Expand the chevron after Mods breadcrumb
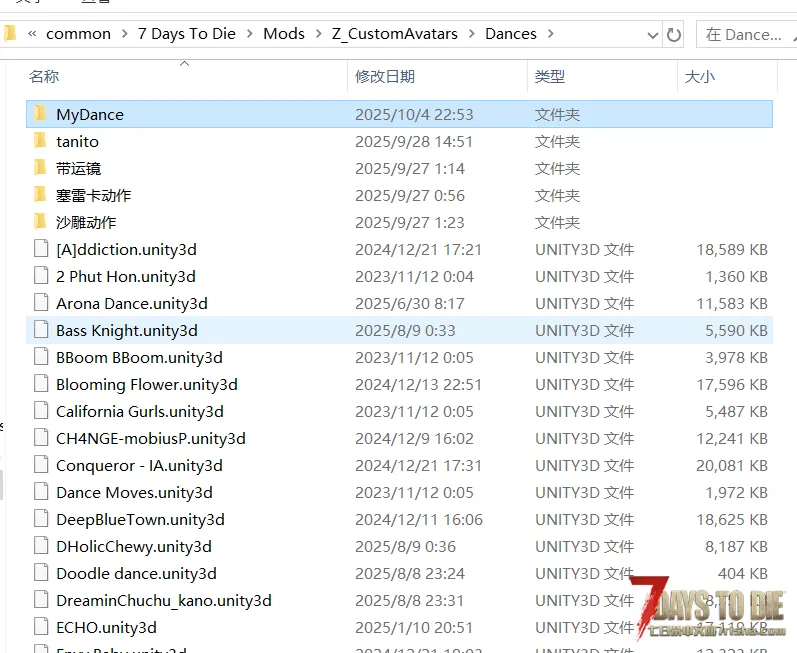Image resolution: width=797 pixels, height=653 pixels. click(x=318, y=34)
